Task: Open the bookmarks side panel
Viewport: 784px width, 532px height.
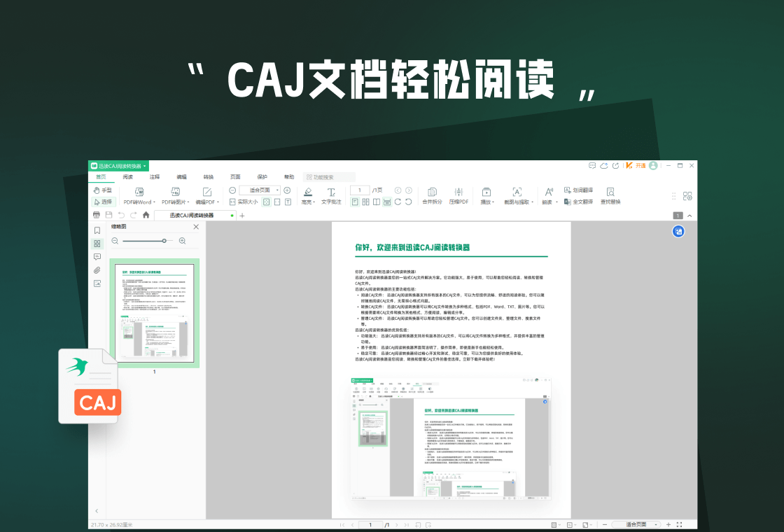Action: [x=97, y=230]
